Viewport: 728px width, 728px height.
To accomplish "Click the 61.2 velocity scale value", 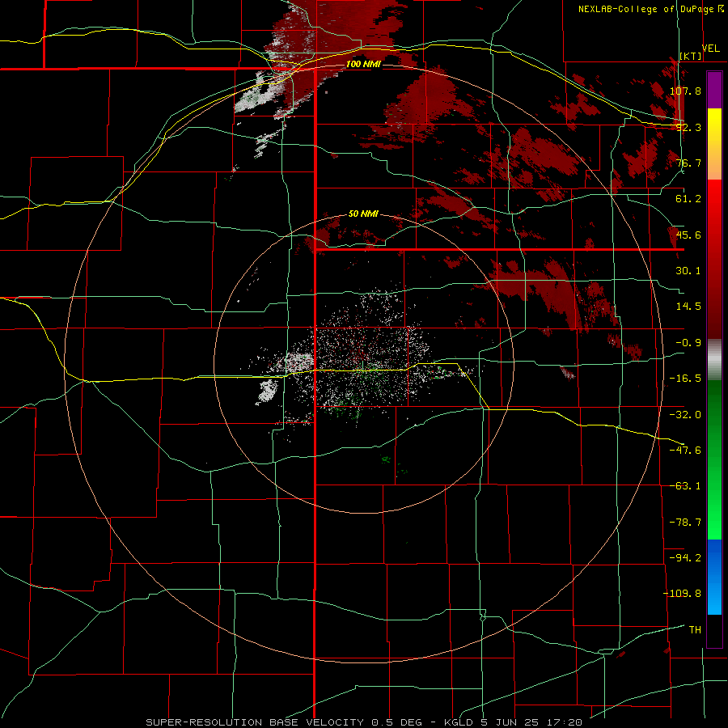I will tap(688, 199).
